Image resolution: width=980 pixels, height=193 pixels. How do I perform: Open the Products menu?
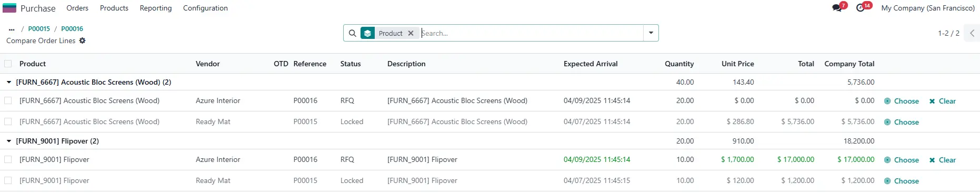point(114,8)
